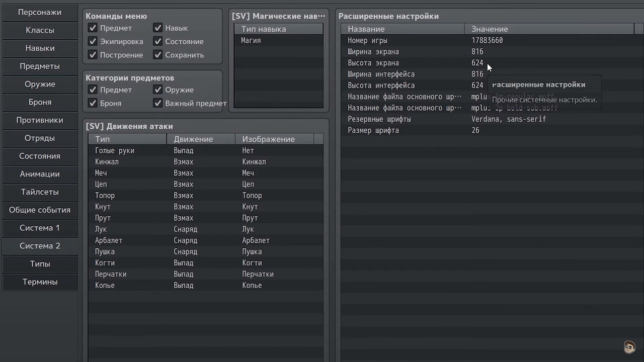
Task: Select the Резервные шрифты setting row
Action: (487, 119)
